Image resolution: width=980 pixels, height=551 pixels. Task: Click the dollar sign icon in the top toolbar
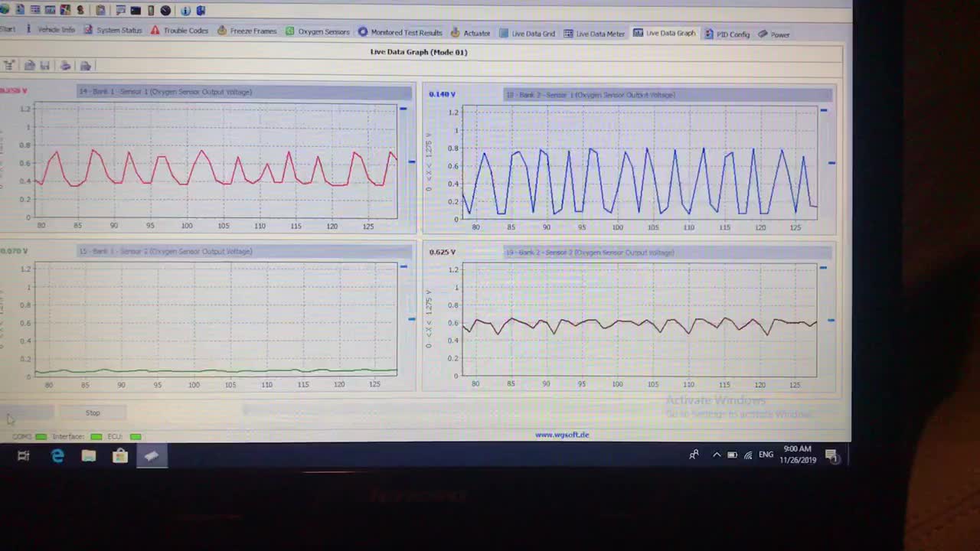[80, 10]
